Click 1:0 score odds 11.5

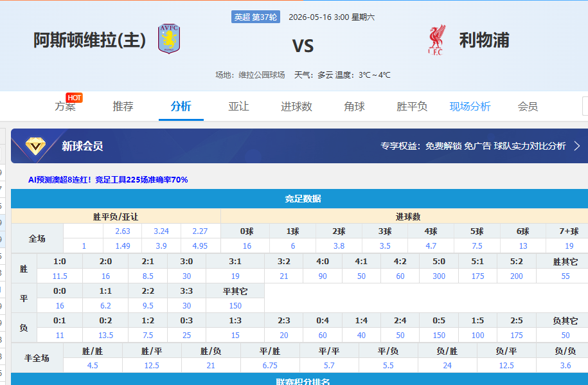60,276
